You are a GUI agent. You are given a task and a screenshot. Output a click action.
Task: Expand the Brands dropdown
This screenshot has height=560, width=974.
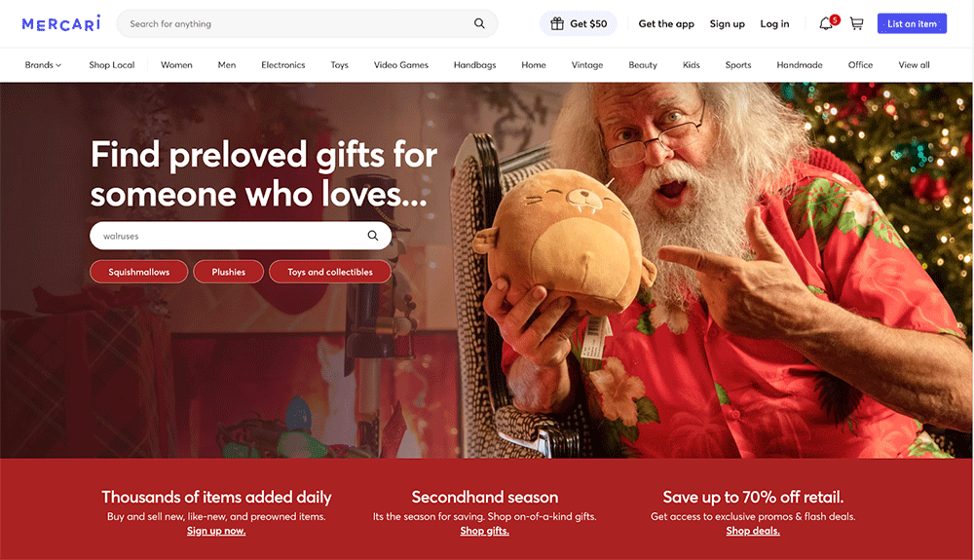(x=43, y=64)
